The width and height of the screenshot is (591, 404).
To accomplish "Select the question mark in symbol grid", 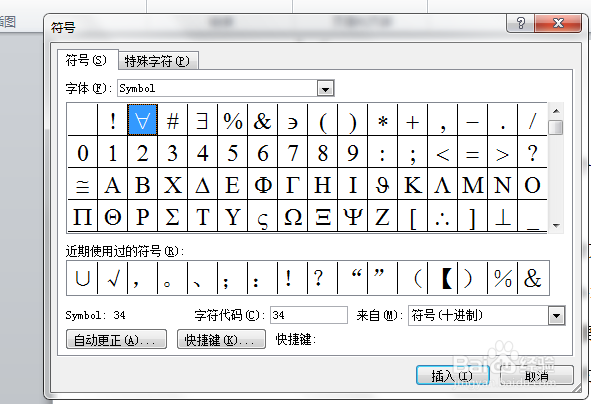I will click(x=533, y=152).
